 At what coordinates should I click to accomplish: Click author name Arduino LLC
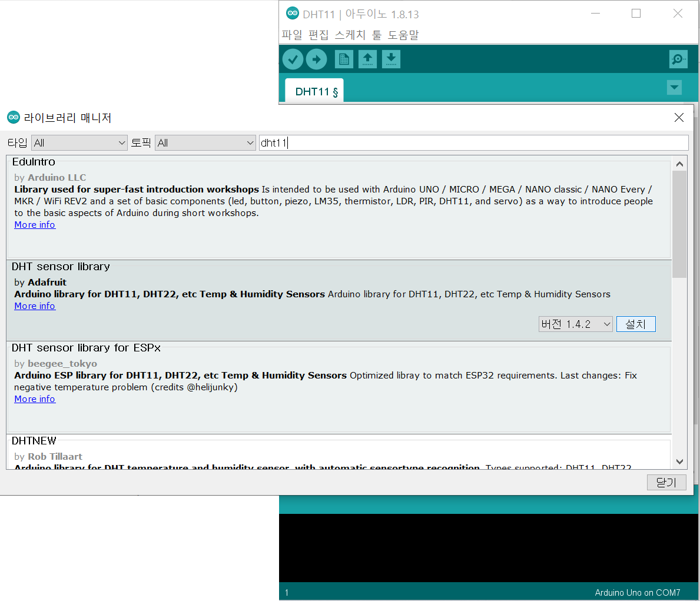coord(57,177)
